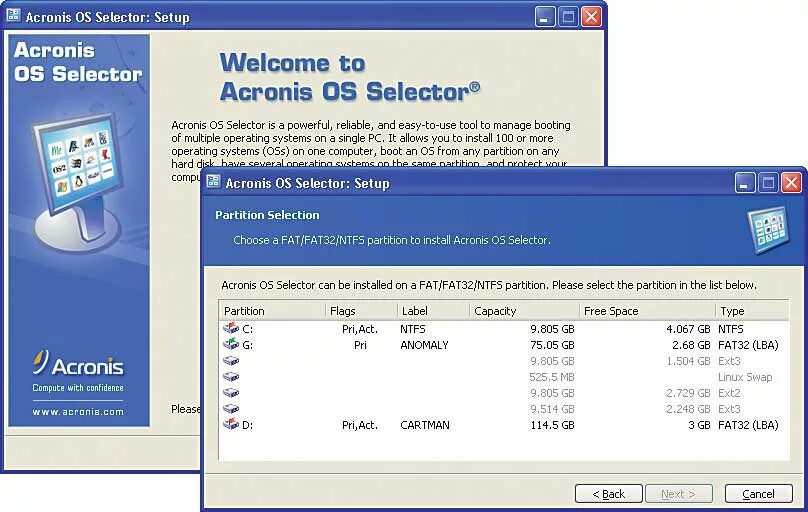Click the 114.5 GB capacity cell
Image resolution: width=808 pixels, height=512 pixels.
pyautogui.click(x=552, y=425)
